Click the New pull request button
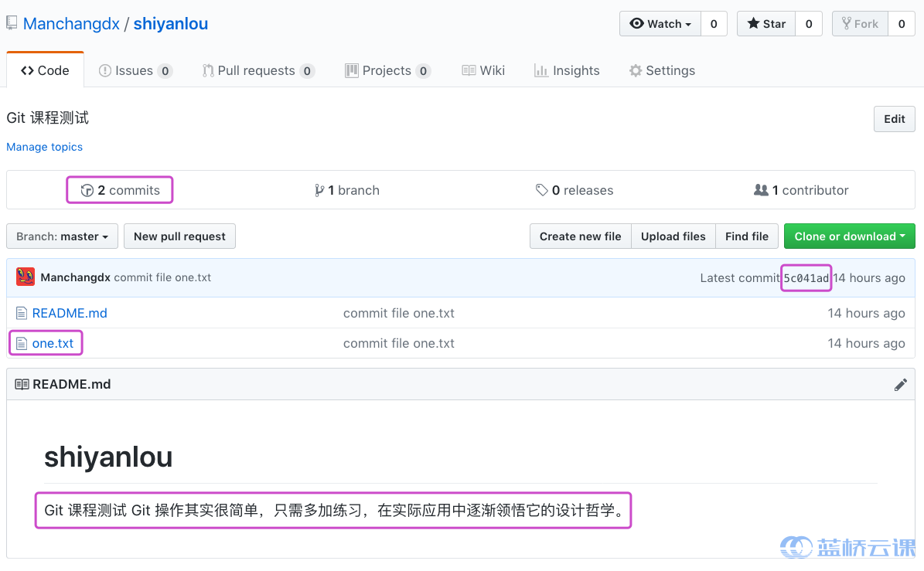The image size is (924, 571). [179, 236]
